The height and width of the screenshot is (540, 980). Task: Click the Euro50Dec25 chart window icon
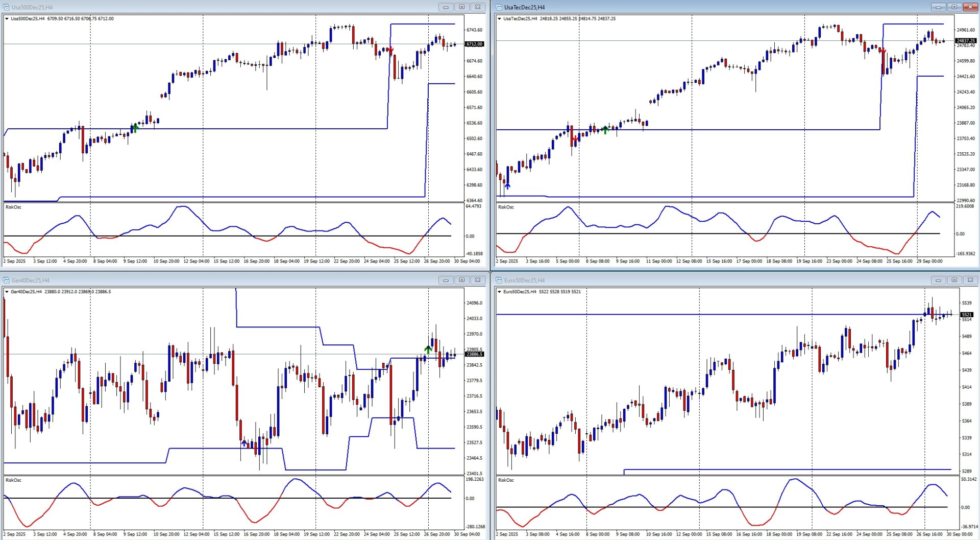click(x=499, y=280)
